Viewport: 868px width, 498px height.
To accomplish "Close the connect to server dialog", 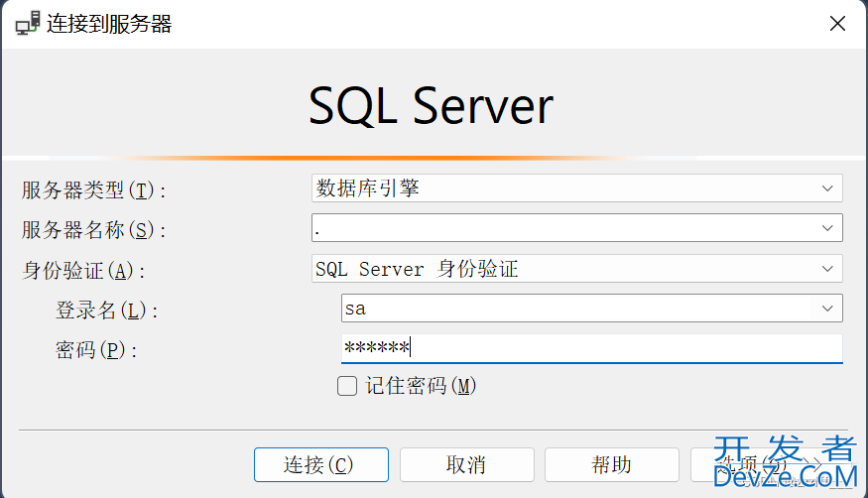I will pyautogui.click(x=837, y=23).
